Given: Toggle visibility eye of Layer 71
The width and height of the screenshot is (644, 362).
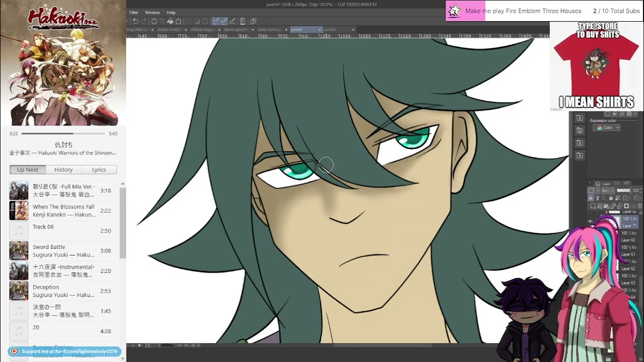Looking at the screenshot, I should click(591, 222).
